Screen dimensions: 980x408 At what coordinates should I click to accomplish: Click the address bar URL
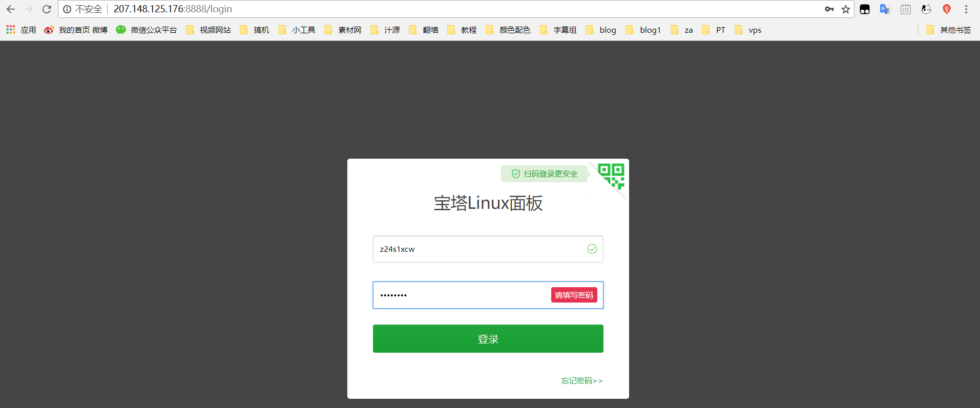tap(359, 9)
